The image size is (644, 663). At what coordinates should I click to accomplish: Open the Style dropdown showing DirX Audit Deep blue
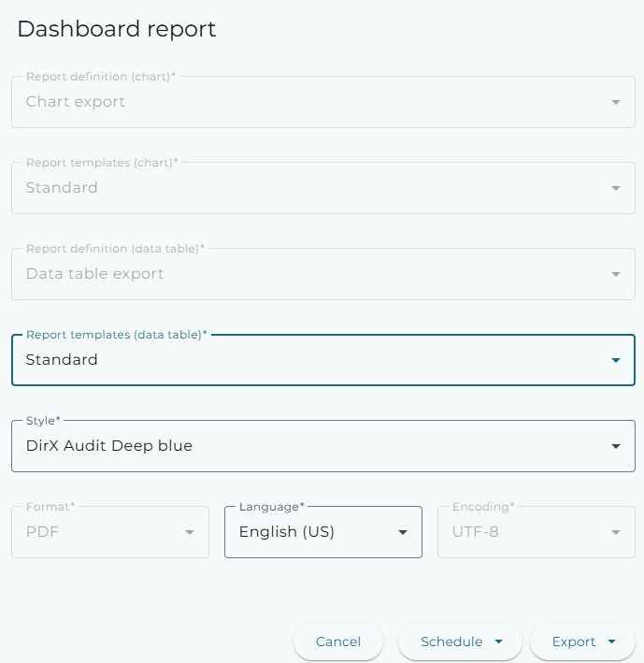pyautogui.click(x=323, y=446)
